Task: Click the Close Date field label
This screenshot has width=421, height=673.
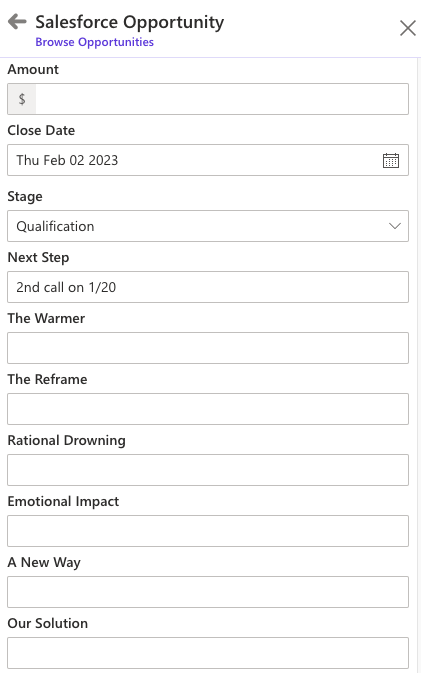Action: tap(41, 130)
